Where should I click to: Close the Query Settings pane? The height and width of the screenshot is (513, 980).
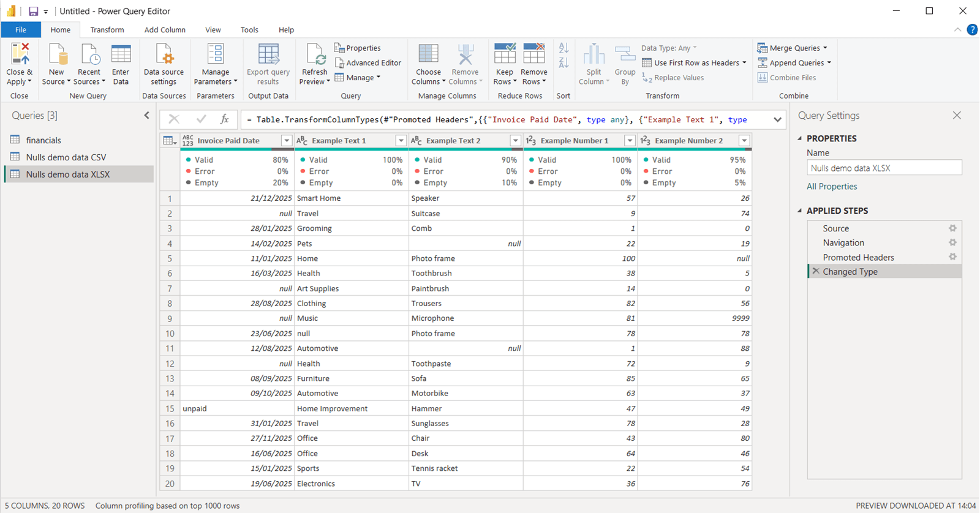coord(957,115)
